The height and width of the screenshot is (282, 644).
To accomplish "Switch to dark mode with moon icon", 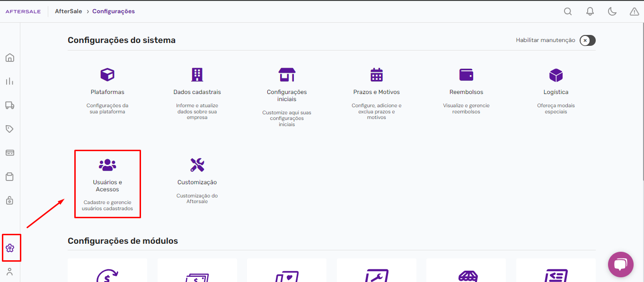I will (x=612, y=11).
